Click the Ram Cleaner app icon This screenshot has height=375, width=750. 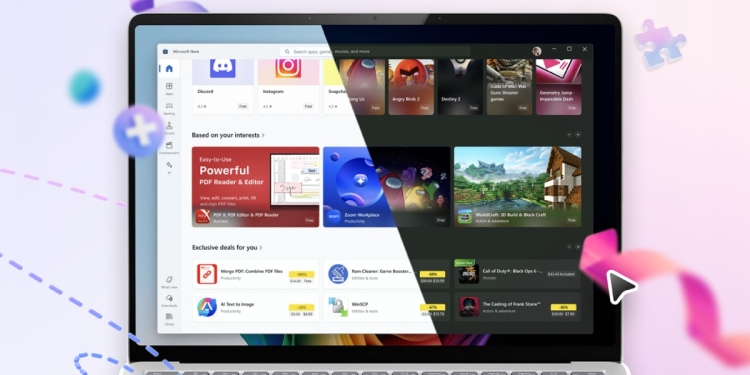point(338,274)
